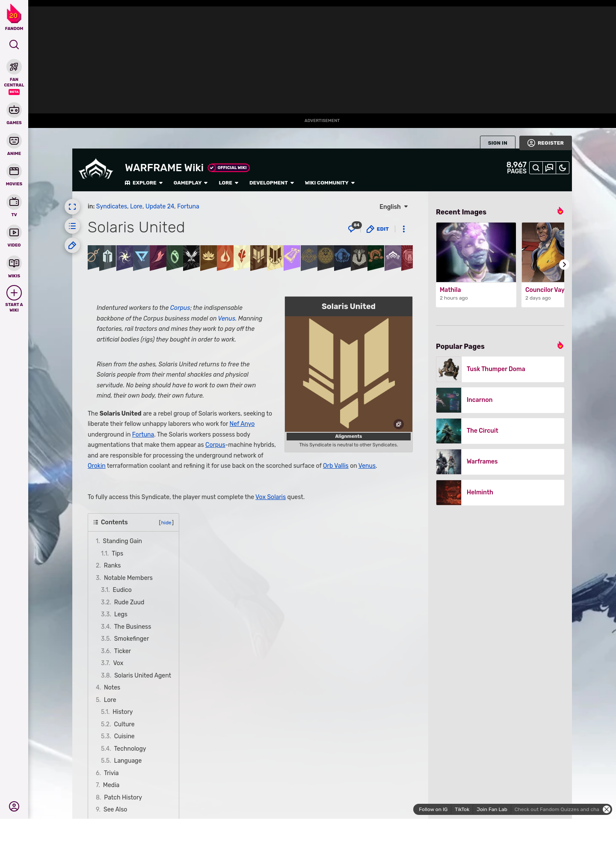Image resolution: width=616 pixels, height=856 pixels.
Task: Open the Games controller icon
Action: click(x=14, y=110)
